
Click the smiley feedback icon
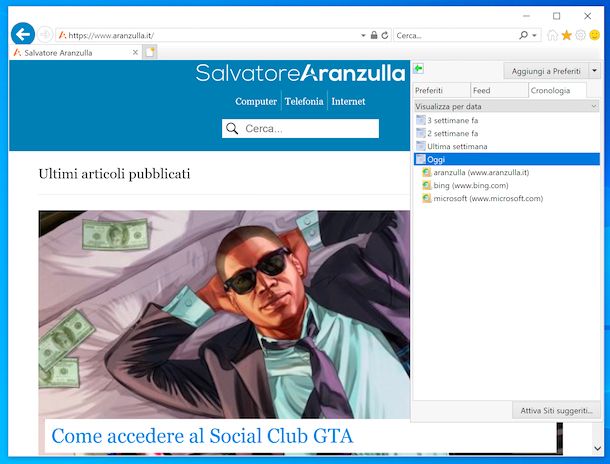click(x=595, y=35)
